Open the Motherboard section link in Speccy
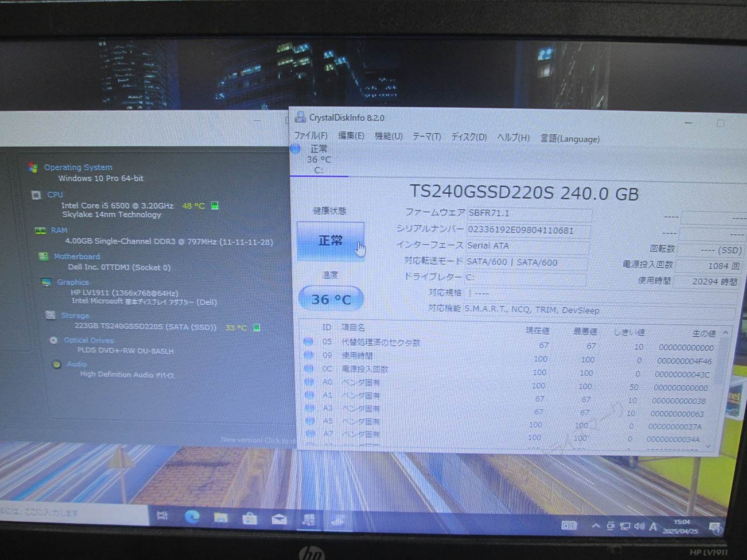 pos(77,256)
